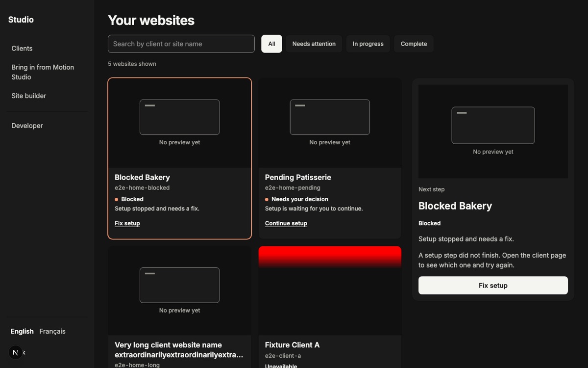588x368 pixels.
Task: Select the All filter
Action: click(x=271, y=44)
